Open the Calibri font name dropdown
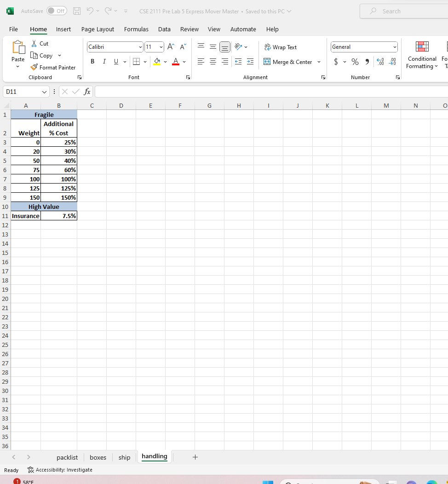 (x=140, y=47)
